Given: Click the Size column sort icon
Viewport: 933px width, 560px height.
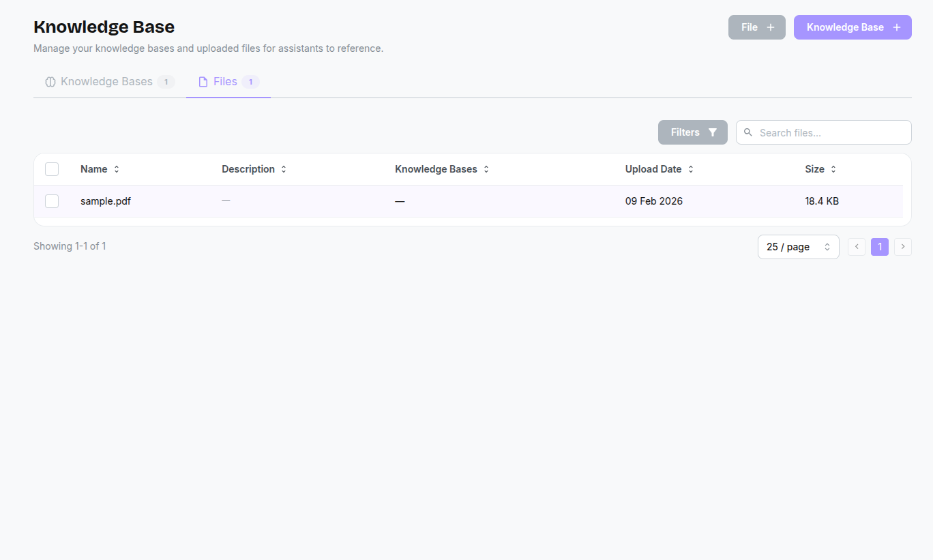Looking at the screenshot, I should (x=833, y=169).
